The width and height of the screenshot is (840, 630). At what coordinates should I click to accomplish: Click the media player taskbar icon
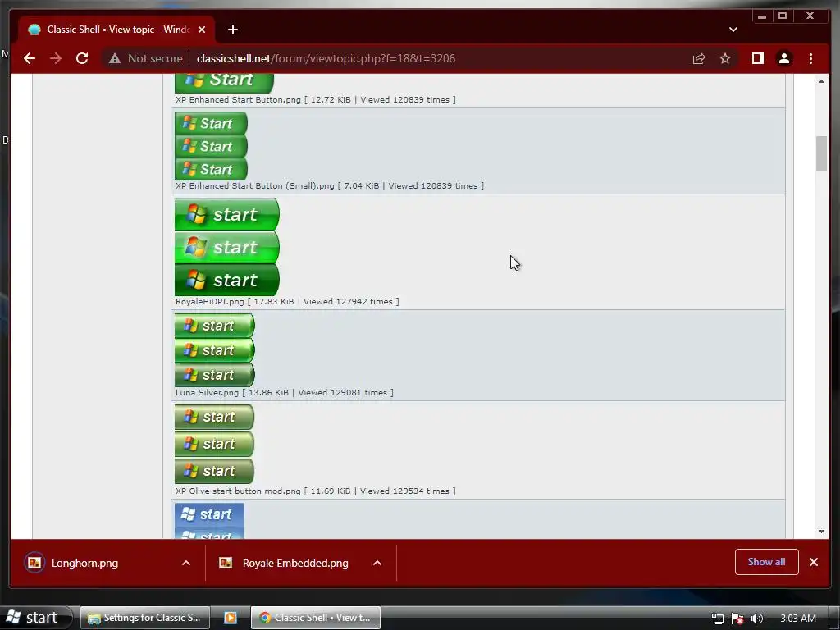[x=231, y=618]
